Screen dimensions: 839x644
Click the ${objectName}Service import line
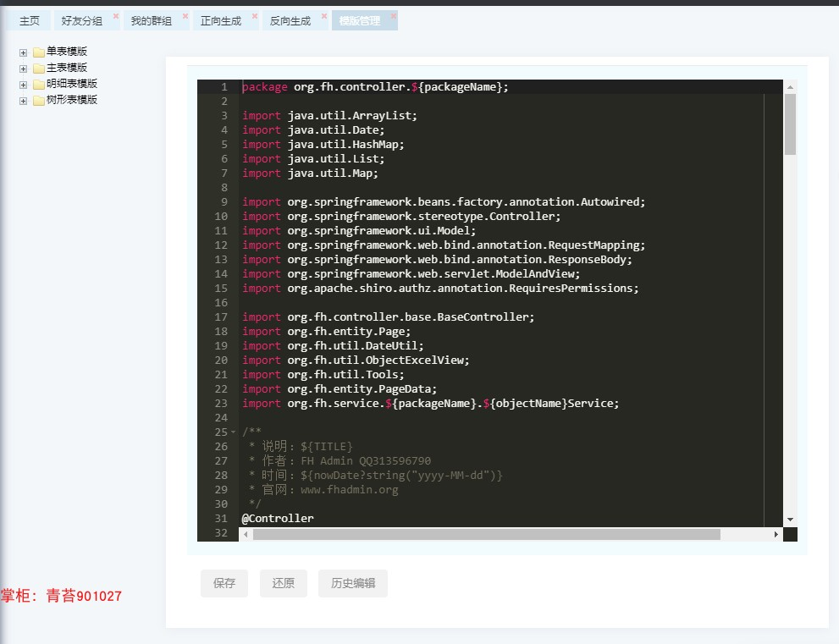(431, 404)
